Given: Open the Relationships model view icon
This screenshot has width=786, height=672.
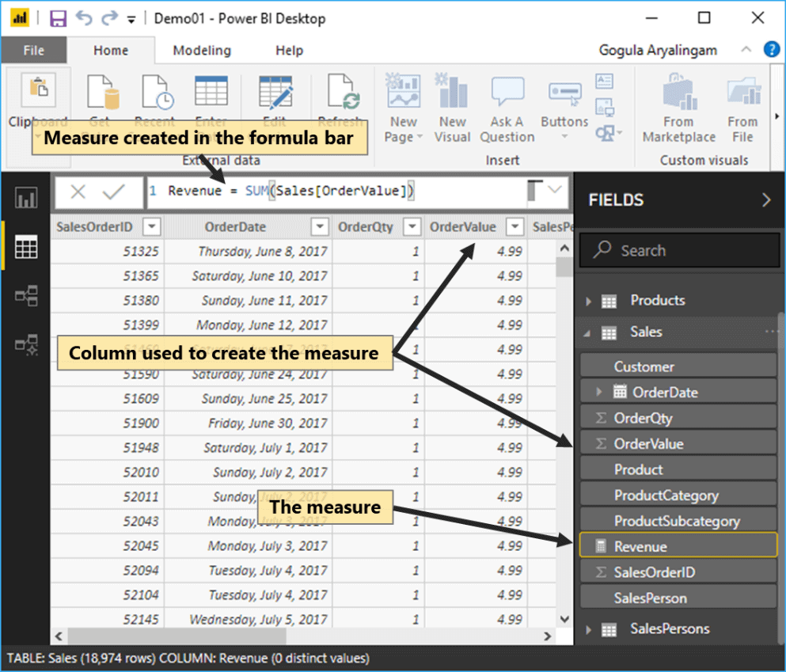Looking at the screenshot, I should tap(25, 296).
